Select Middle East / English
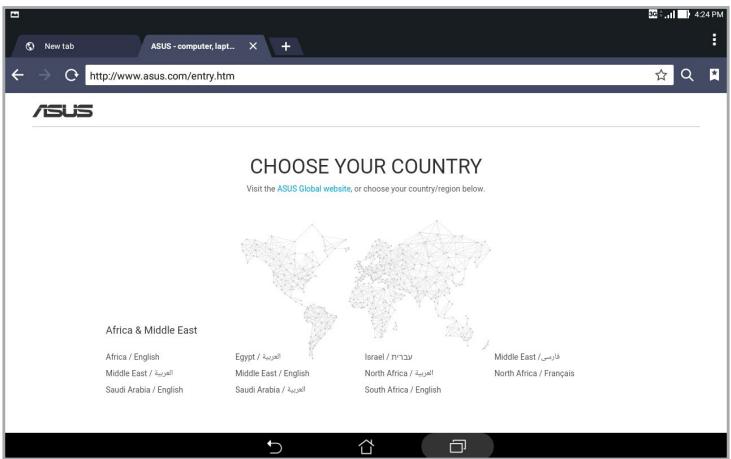 [272, 373]
